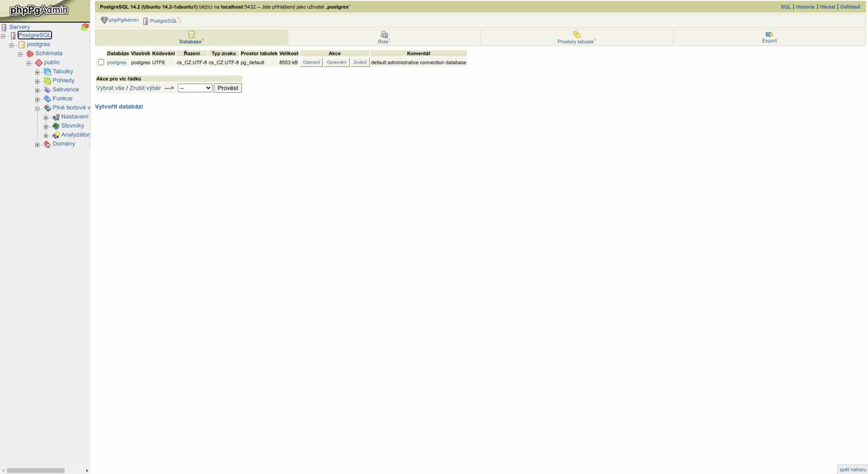Click the PostgreSQL breadcrumb server icon

pos(145,21)
